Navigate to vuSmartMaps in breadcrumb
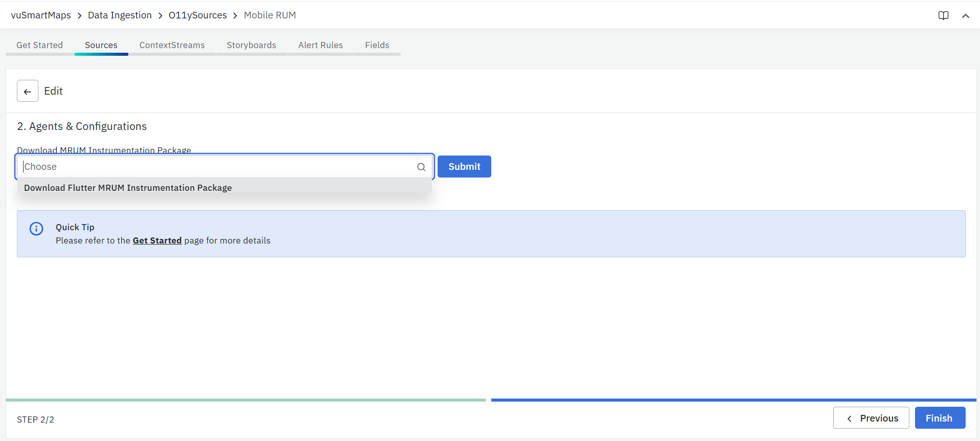The image size is (980, 441). (x=41, y=15)
